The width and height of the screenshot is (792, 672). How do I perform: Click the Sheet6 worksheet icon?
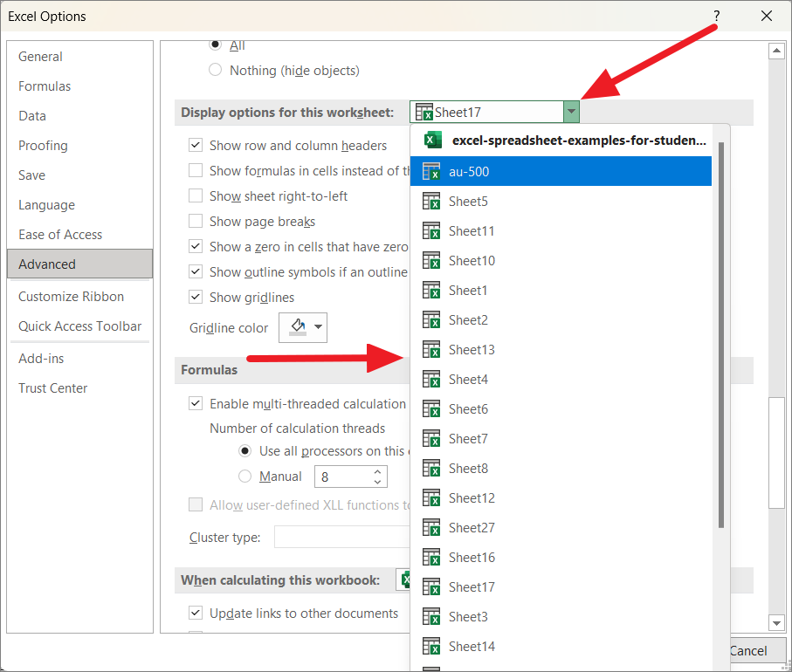431,409
